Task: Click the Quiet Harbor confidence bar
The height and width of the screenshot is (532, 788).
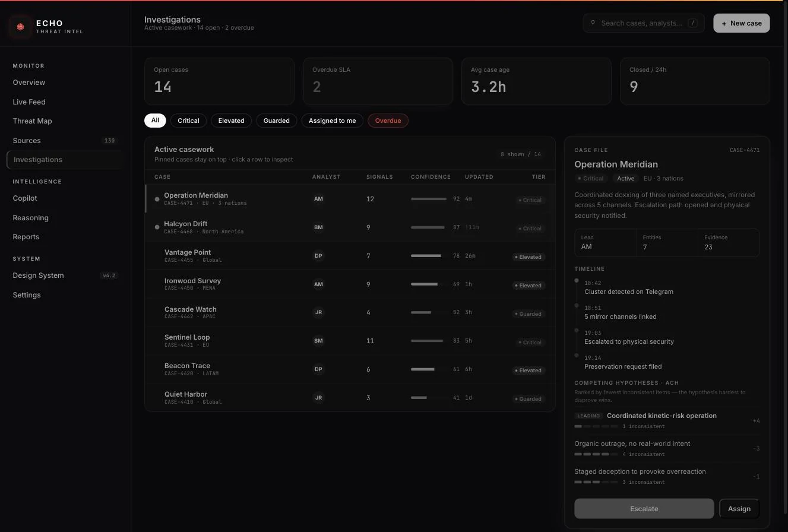Action: 429,398
